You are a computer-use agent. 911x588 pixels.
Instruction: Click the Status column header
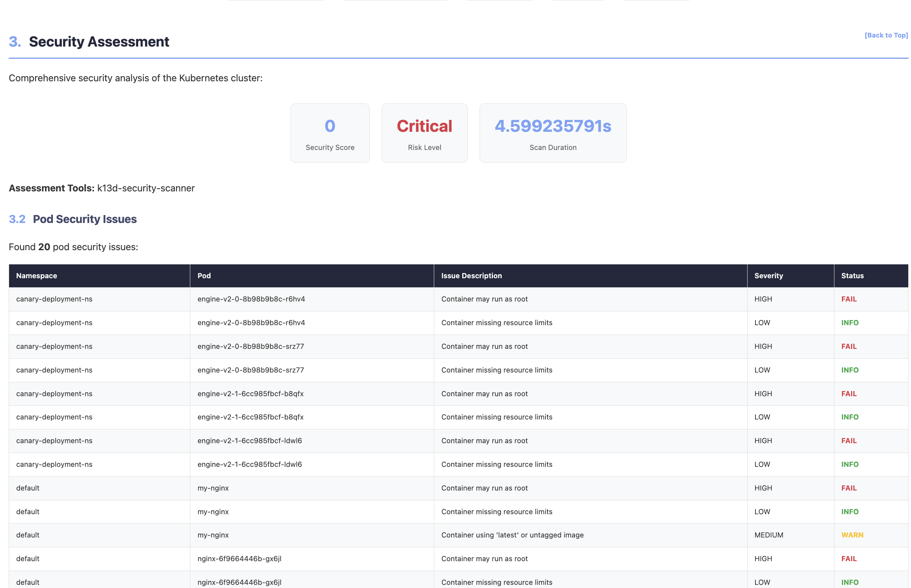pos(852,276)
